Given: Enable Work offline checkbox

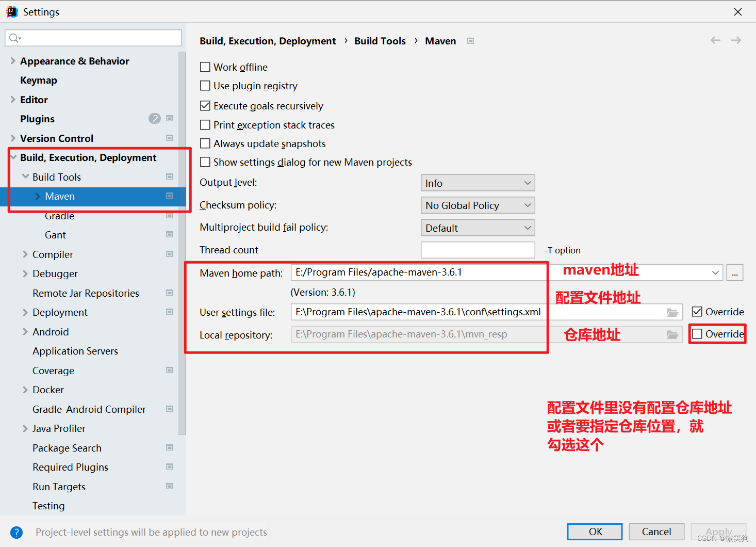Looking at the screenshot, I should pos(205,67).
